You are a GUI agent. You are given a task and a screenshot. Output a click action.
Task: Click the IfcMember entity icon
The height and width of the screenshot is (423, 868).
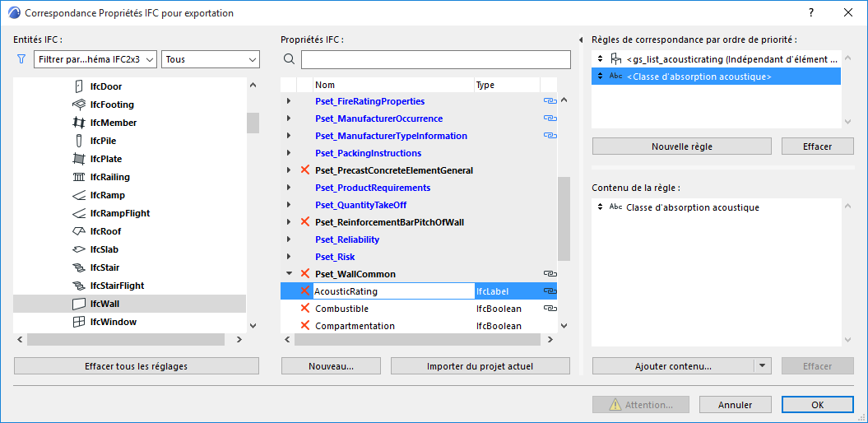click(79, 123)
